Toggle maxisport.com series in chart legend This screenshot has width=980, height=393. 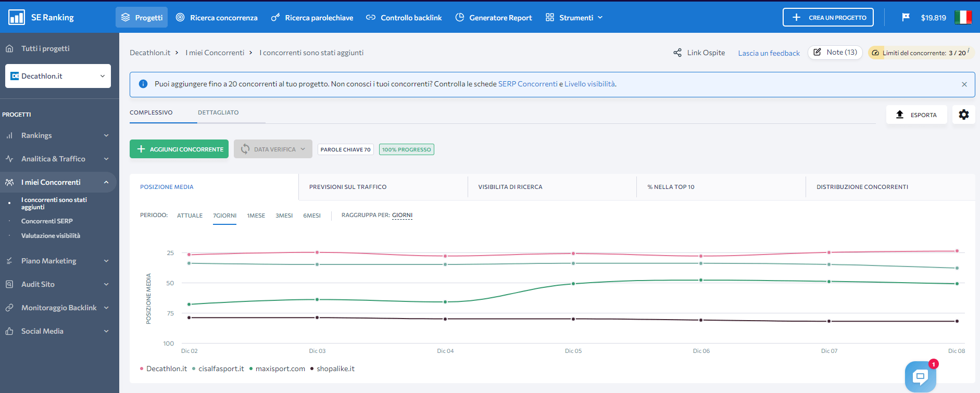[278, 369]
